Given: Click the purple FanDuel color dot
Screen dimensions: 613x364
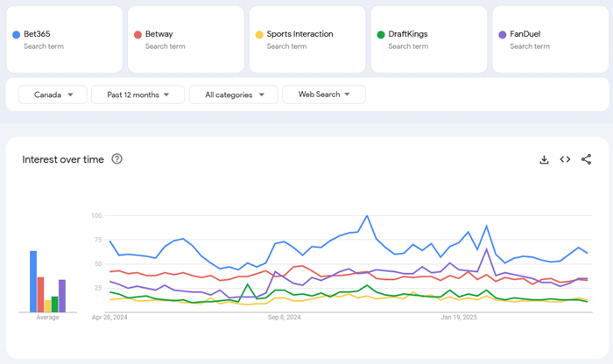Looking at the screenshot, I should (x=503, y=35).
